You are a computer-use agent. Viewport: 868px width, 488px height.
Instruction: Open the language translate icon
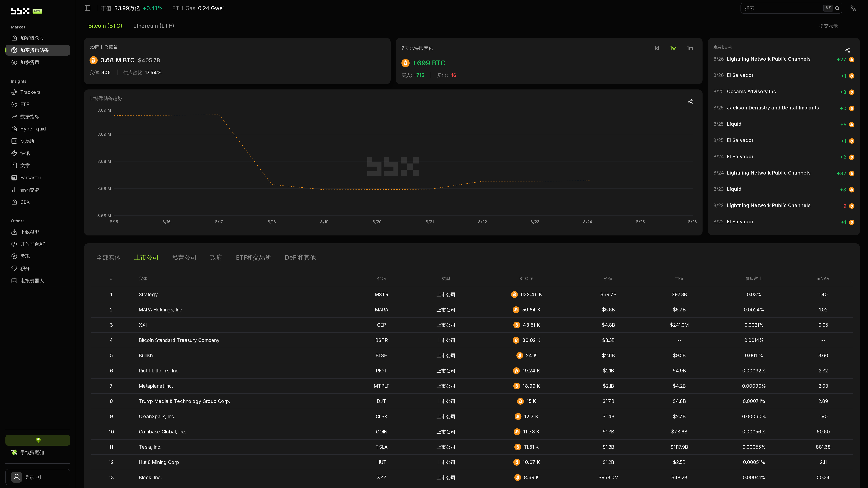pyautogui.click(x=853, y=8)
